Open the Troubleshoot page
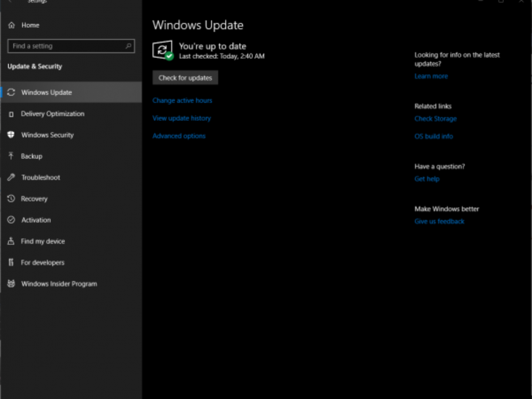Viewport: 532px width, 399px height. (x=71, y=177)
